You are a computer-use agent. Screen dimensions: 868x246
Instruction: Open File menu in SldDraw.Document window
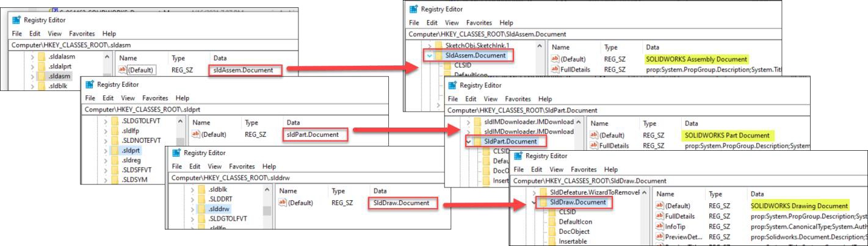pyautogui.click(x=519, y=169)
